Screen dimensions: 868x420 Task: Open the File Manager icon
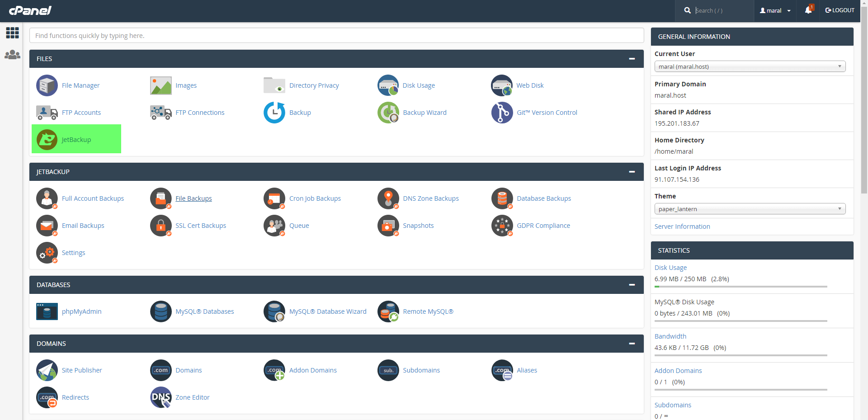(x=47, y=85)
